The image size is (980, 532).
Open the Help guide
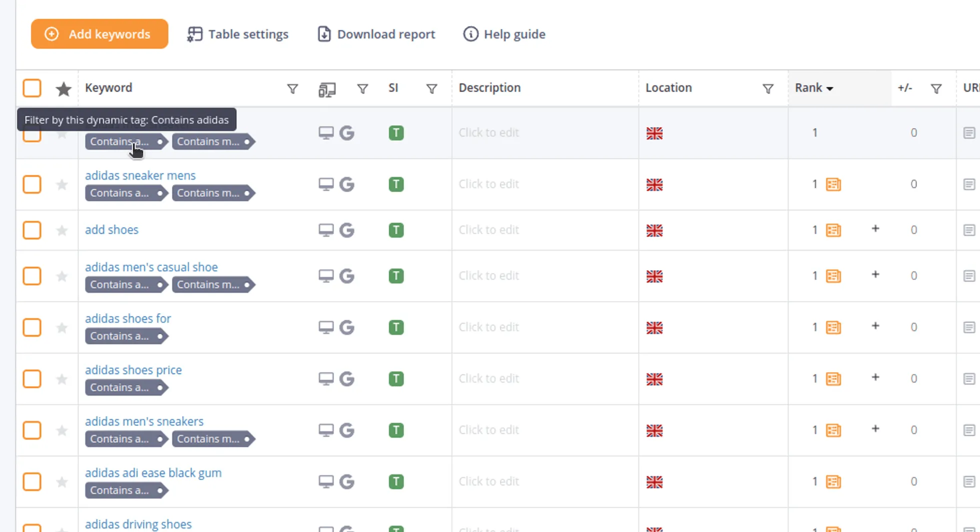504,34
